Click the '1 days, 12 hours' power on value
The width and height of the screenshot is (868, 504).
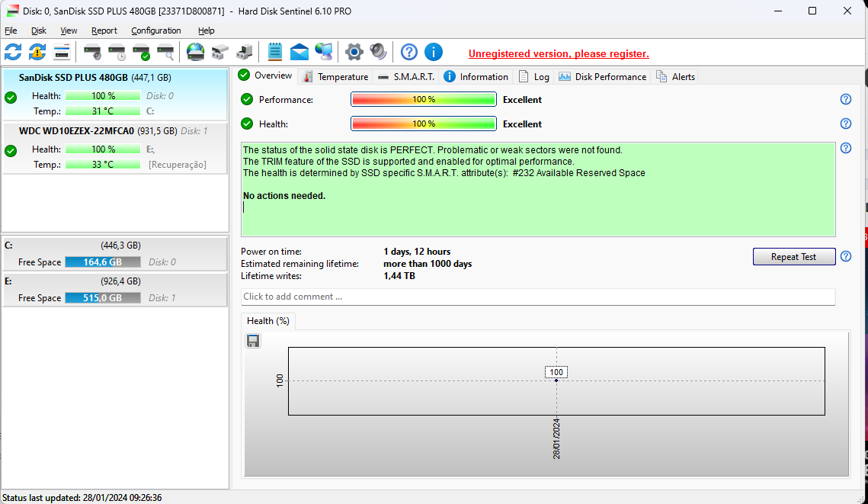(x=417, y=252)
